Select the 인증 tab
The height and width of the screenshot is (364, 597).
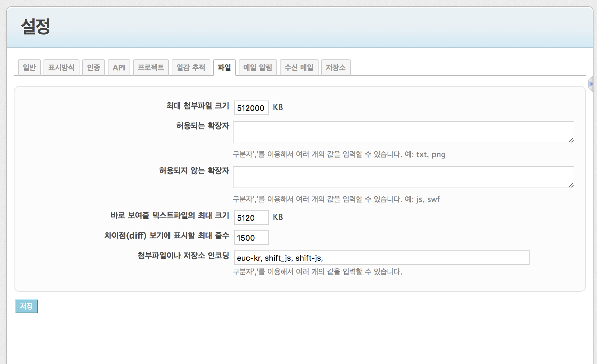coord(93,68)
